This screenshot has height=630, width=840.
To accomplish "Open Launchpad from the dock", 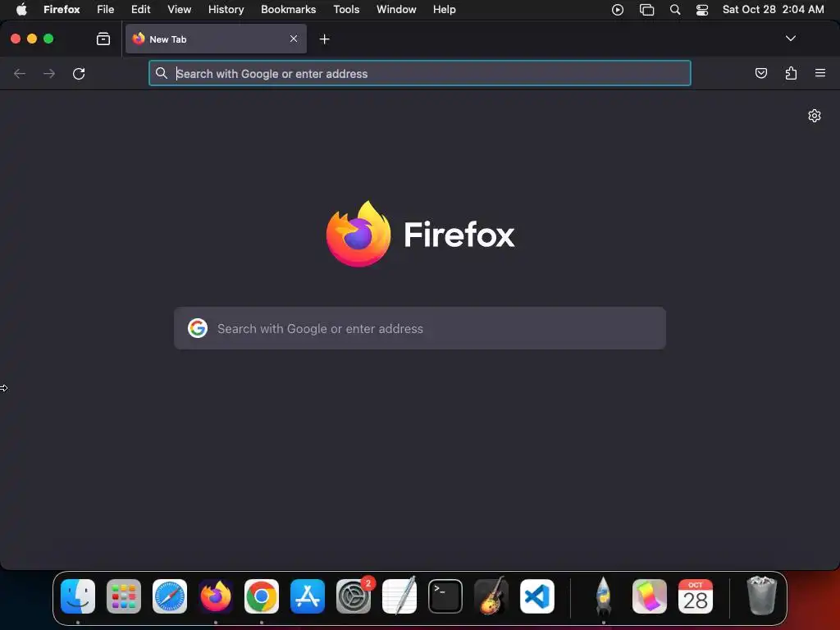I will point(124,596).
